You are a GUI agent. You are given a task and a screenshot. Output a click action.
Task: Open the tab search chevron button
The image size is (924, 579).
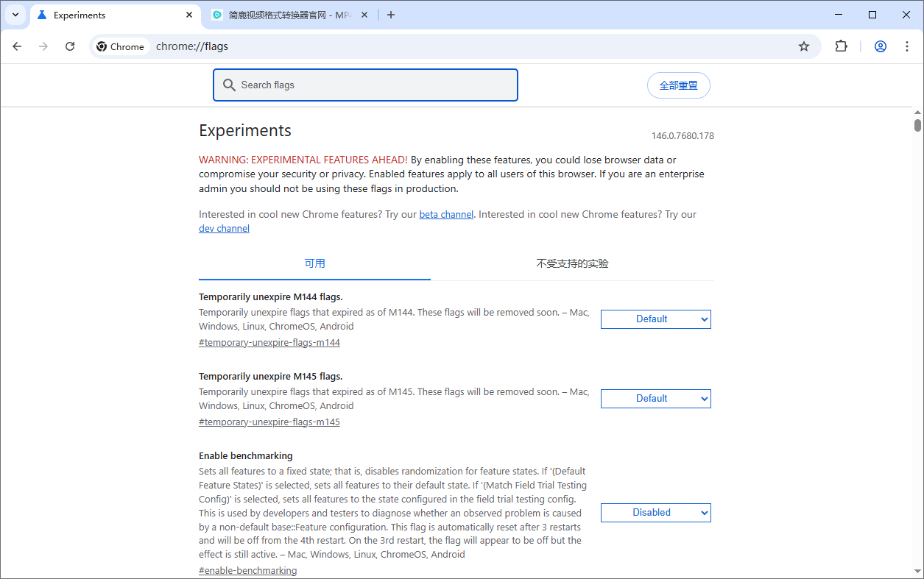click(x=15, y=15)
